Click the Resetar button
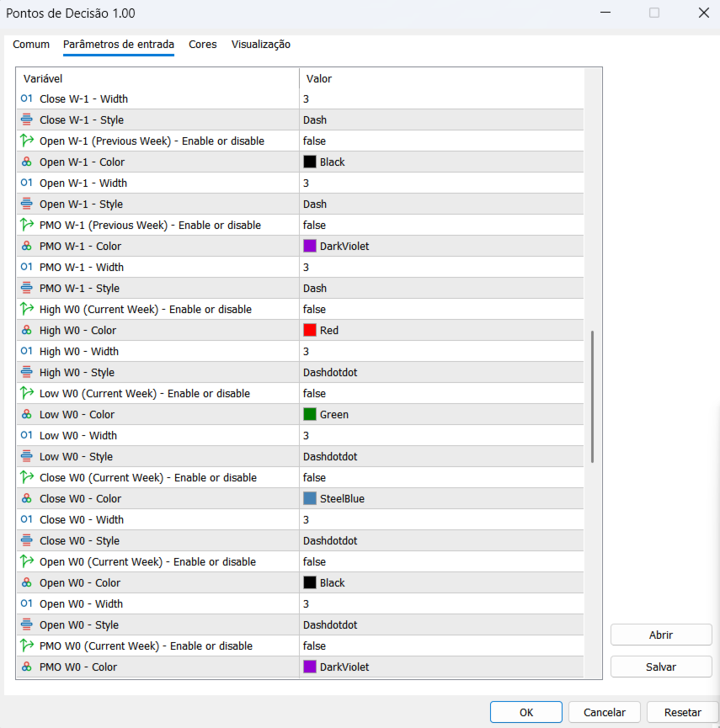Screen dimensions: 720x728 (x=682, y=712)
